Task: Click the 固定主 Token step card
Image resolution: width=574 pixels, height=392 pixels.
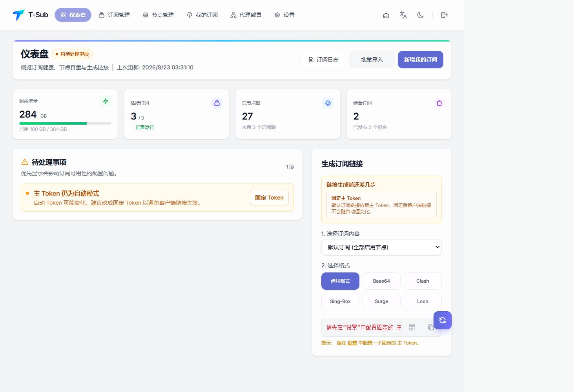Action: coord(381,205)
